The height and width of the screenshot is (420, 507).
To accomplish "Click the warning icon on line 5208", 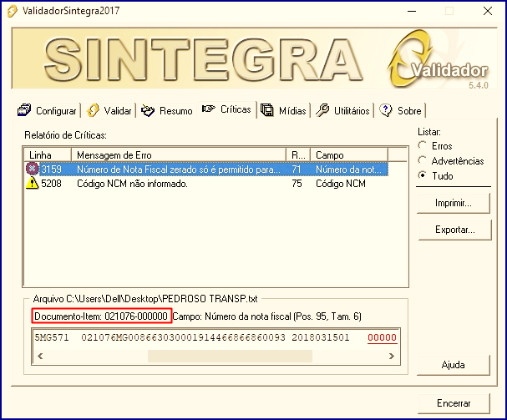I will [32, 183].
